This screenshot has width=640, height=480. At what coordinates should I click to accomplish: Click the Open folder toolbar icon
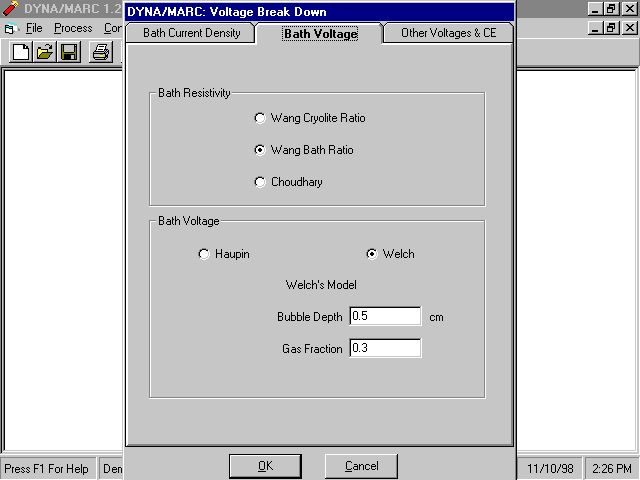[x=44, y=52]
